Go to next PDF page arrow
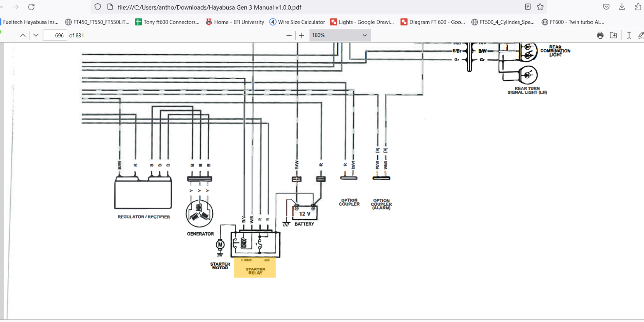 (36, 35)
